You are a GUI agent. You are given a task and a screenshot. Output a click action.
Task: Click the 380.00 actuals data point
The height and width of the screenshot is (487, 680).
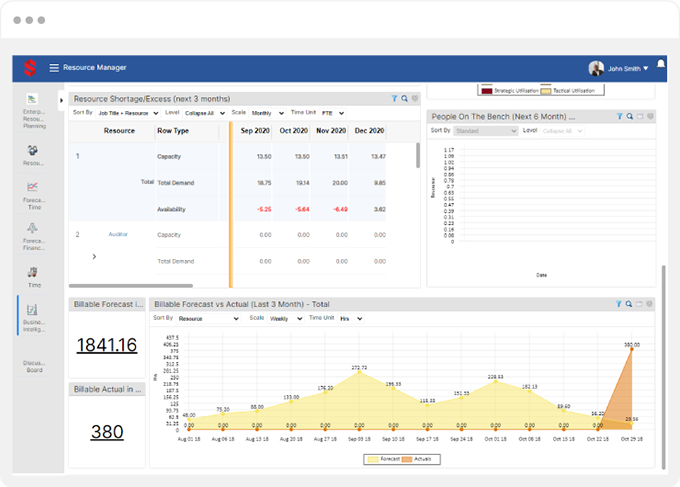pyautogui.click(x=632, y=349)
